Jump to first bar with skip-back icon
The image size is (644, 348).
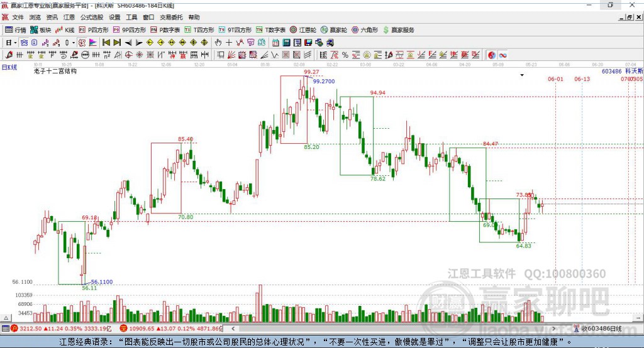(106, 42)
